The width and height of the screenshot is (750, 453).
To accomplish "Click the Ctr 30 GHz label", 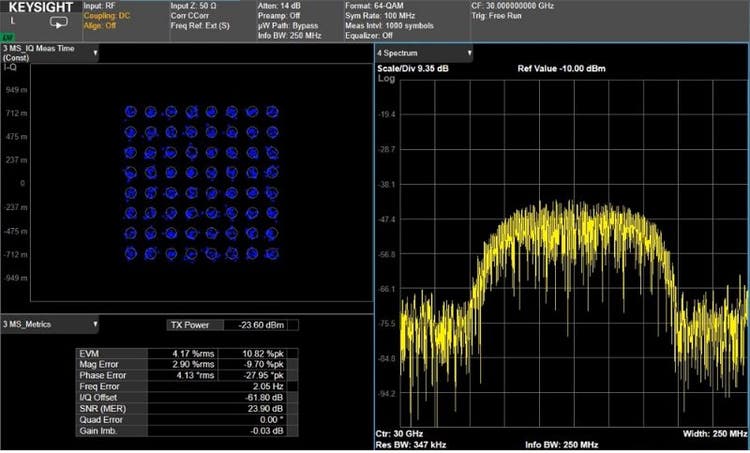I will click(398, 432).
